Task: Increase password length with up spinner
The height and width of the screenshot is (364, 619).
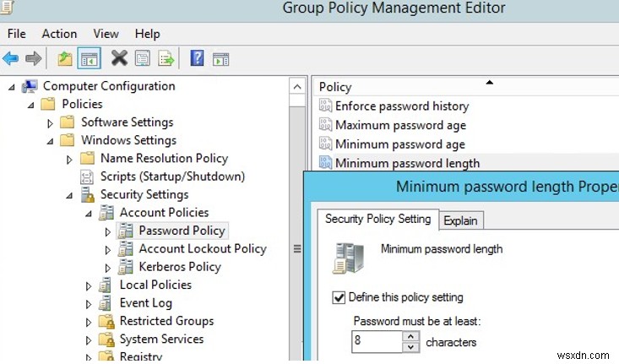Action: [x=410, y=337]
